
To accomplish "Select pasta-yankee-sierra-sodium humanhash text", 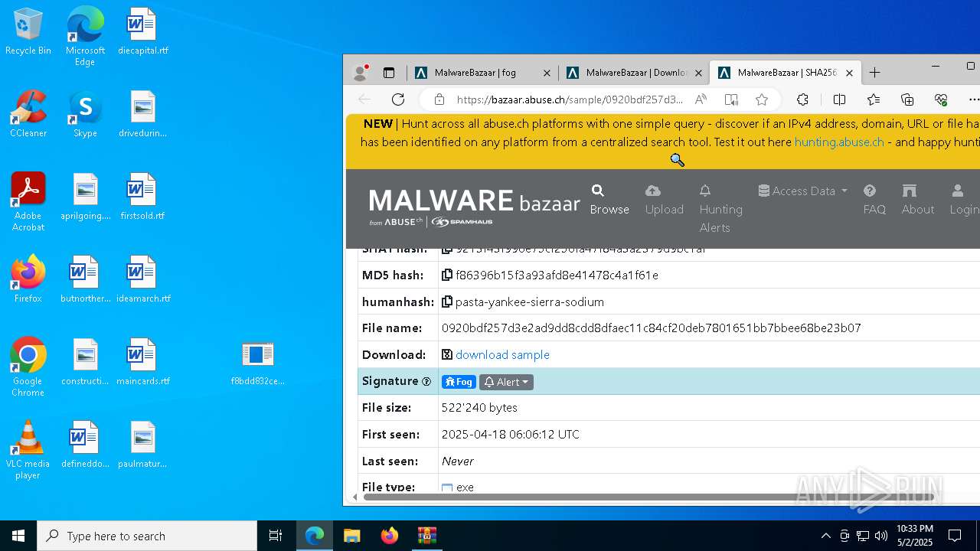I will [x=530, y=302].
